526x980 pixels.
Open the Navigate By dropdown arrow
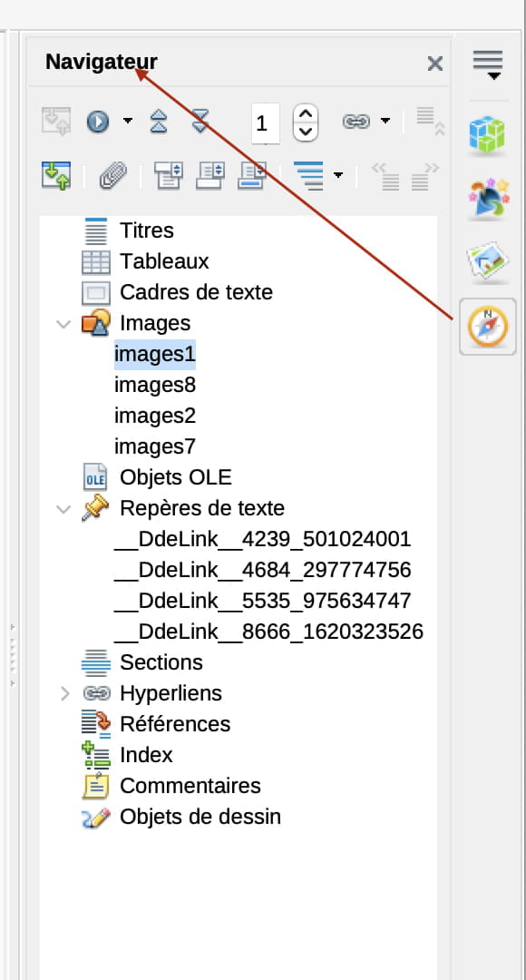pyautogui.click(x=128, y=121)
